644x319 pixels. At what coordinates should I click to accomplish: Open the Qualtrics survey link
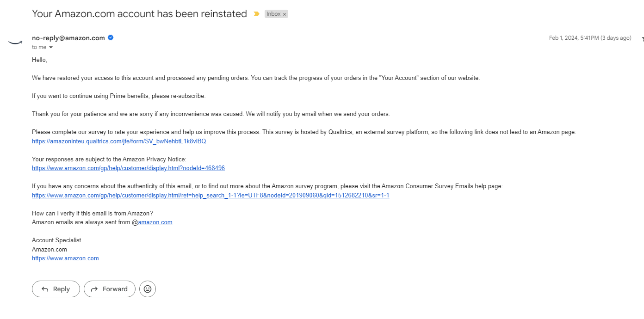click(x=119, y=141)
